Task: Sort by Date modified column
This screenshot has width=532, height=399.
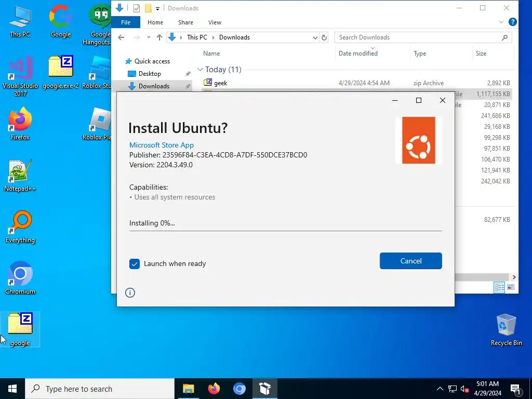Action: (x=358, y=54)
